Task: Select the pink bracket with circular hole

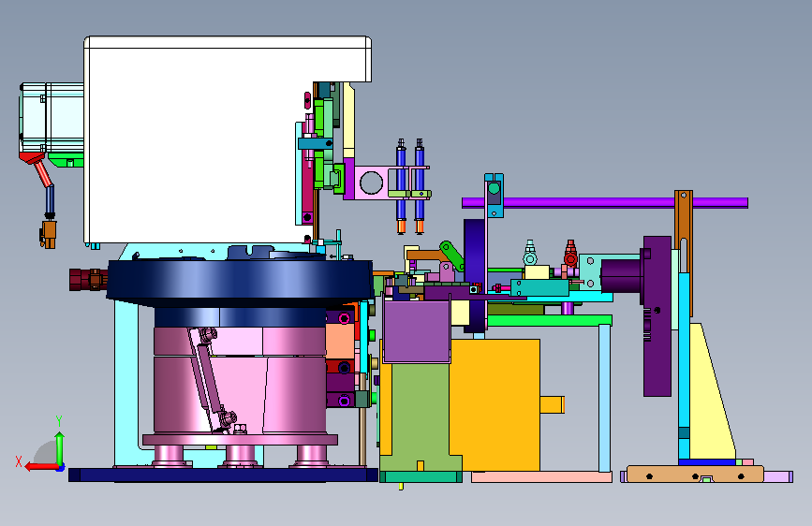Action: tap(371, 183)
